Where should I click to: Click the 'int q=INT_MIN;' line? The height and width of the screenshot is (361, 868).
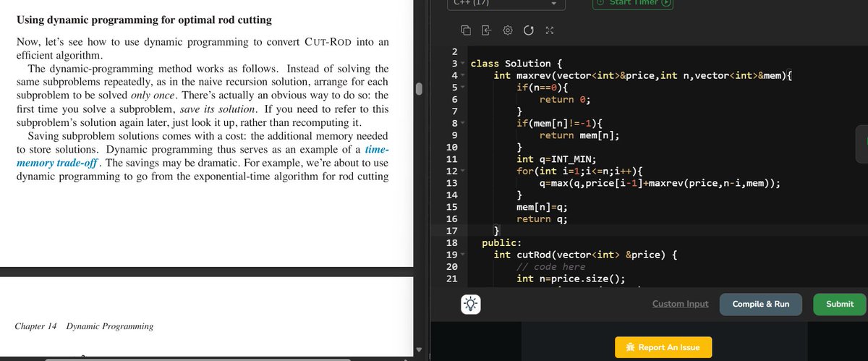pos(557,159)
